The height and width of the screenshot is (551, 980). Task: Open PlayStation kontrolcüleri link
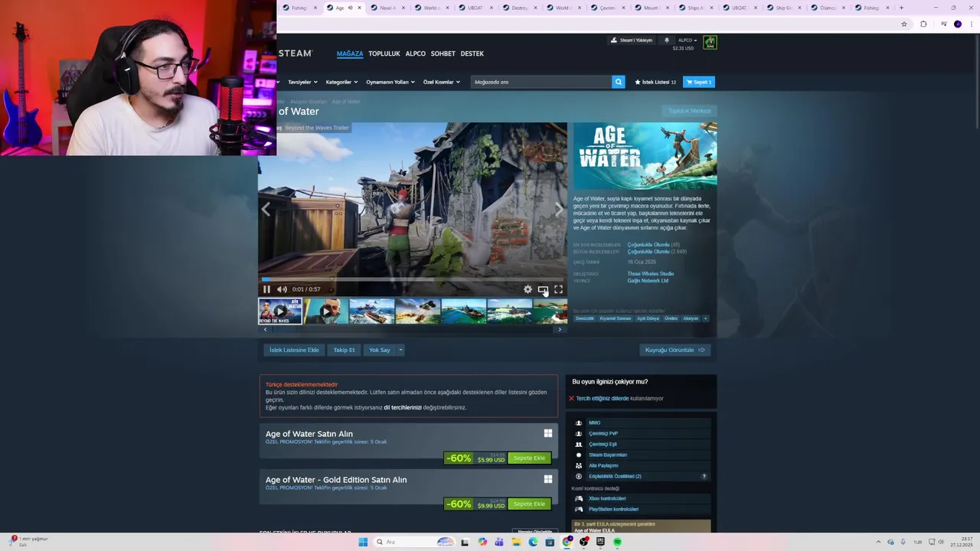click(613, 509)
